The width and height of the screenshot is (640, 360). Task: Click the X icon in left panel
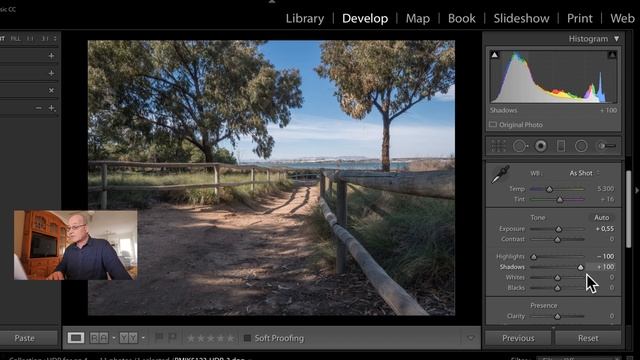pos(51,91)
